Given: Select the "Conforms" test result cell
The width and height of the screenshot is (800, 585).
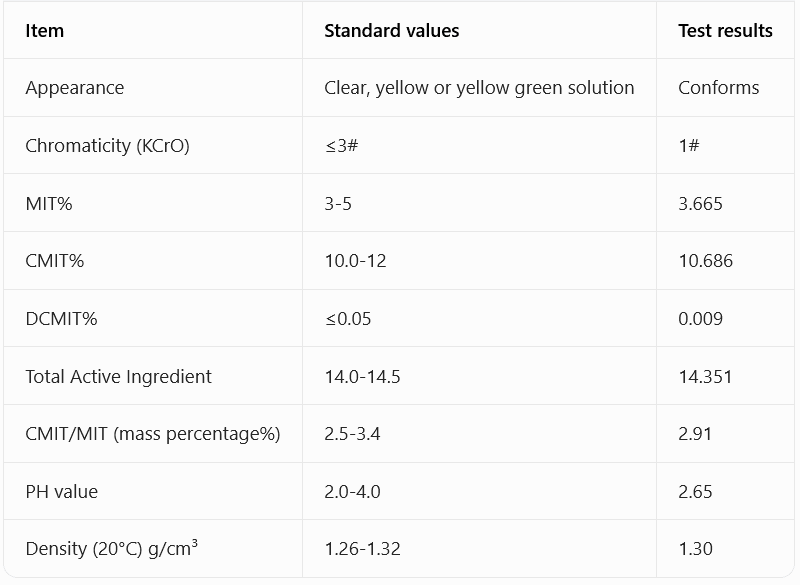Looking at the screenshot, I should coord(718,88).
